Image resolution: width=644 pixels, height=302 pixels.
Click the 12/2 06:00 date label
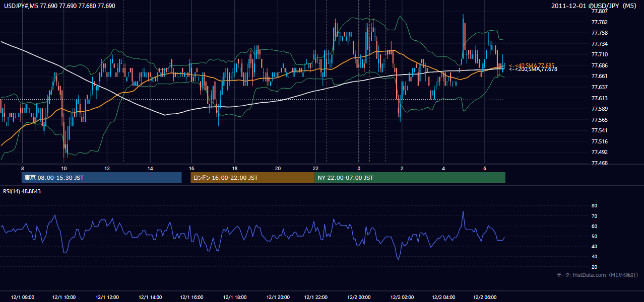pos(485,297)
